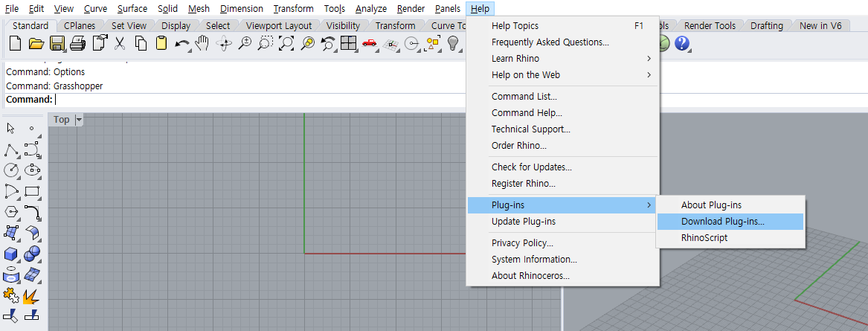This screenshot has width=868, height=331.
Task: Click the Zoom Dynamic magnifier icon
Action: click(245, 43)
